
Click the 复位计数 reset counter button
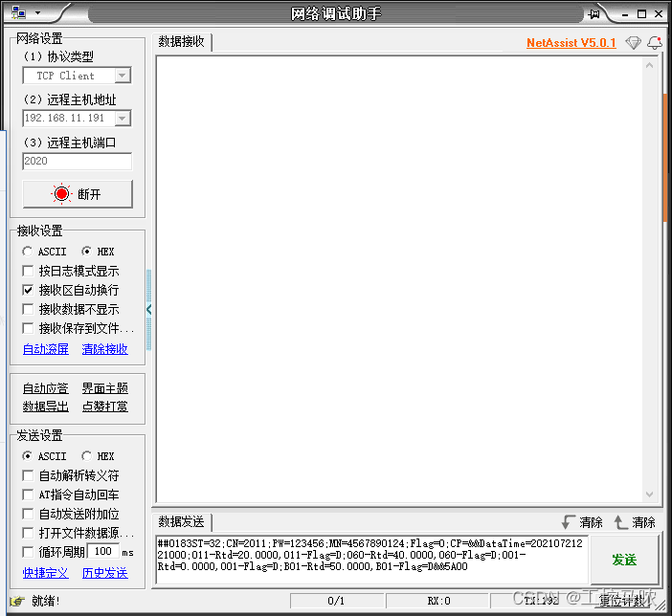tap(622, 601)
